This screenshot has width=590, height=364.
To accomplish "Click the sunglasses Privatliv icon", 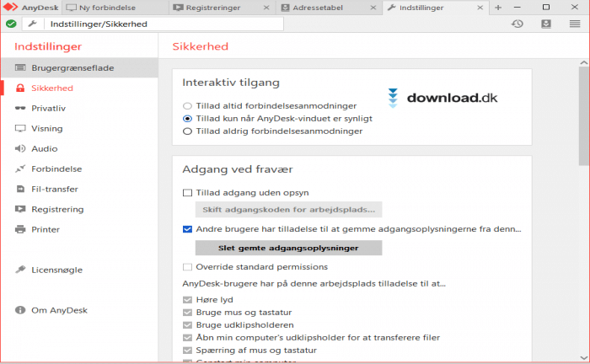I will tap(20, 109).
